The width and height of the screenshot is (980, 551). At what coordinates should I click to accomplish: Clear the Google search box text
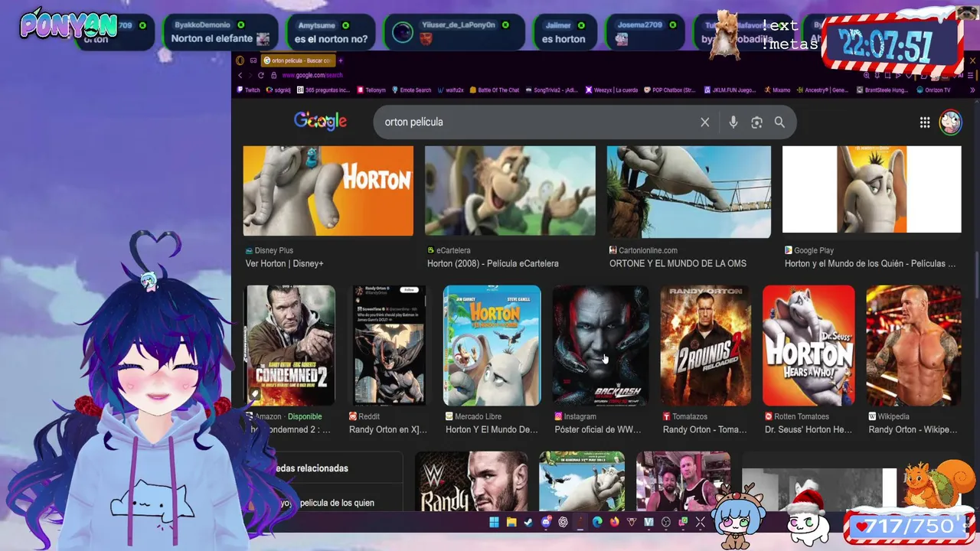[x=704, y=122]
